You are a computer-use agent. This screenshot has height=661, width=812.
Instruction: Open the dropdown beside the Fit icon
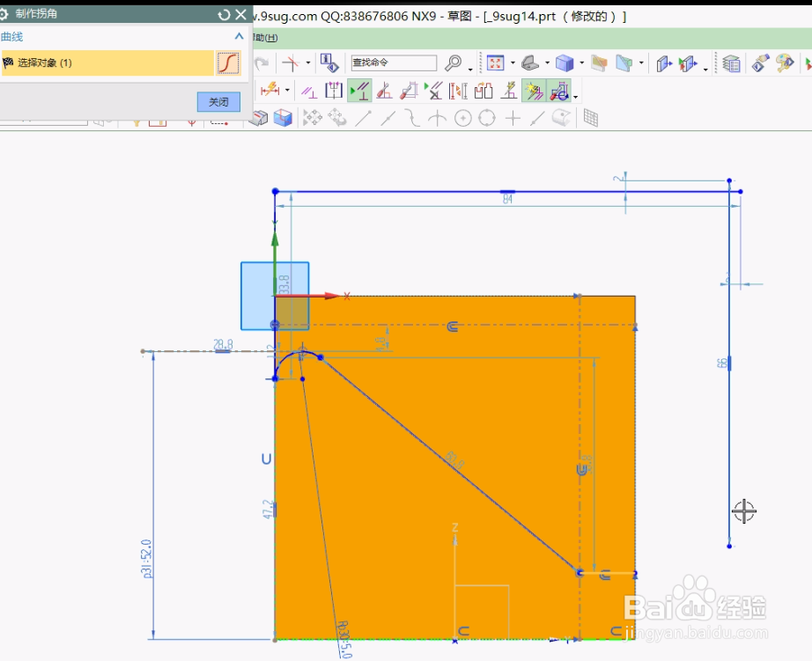coord(513,63)
